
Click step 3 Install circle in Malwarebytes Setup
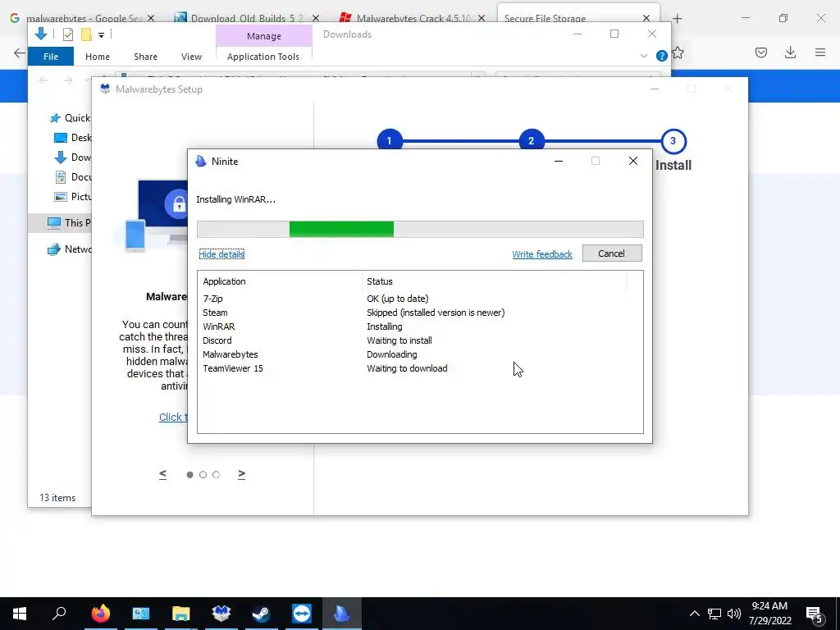click(x=673, y=141)
